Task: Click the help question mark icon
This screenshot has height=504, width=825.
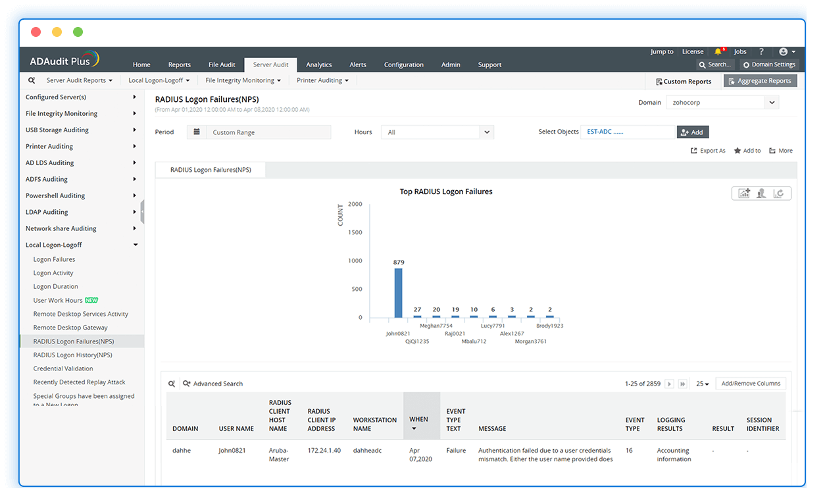Action: pos(761,51)
